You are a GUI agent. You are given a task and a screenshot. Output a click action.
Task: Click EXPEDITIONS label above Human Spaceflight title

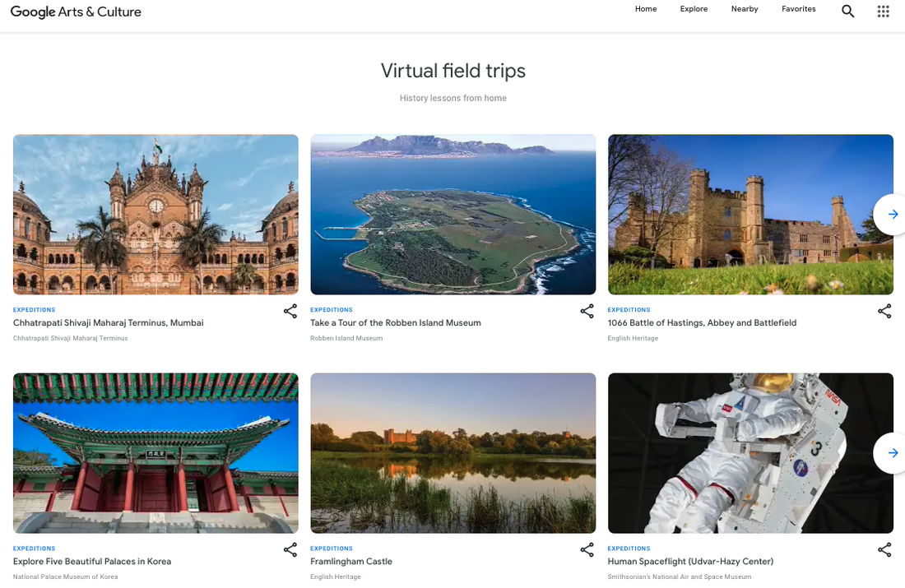629,549
